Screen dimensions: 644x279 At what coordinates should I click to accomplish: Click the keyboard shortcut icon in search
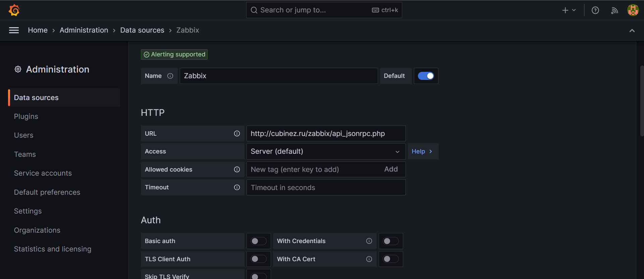[375, 10]
